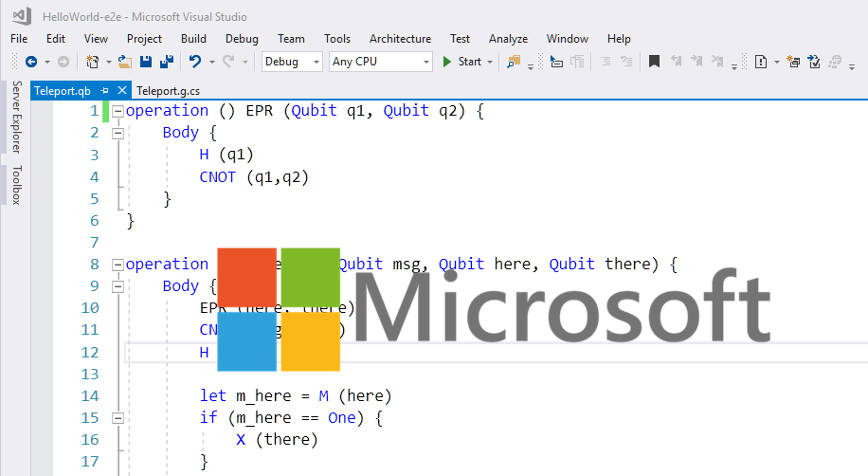The image size is (868, 476).
Task: Collapse the Body block at line 9
Action: tap(118, 286)
